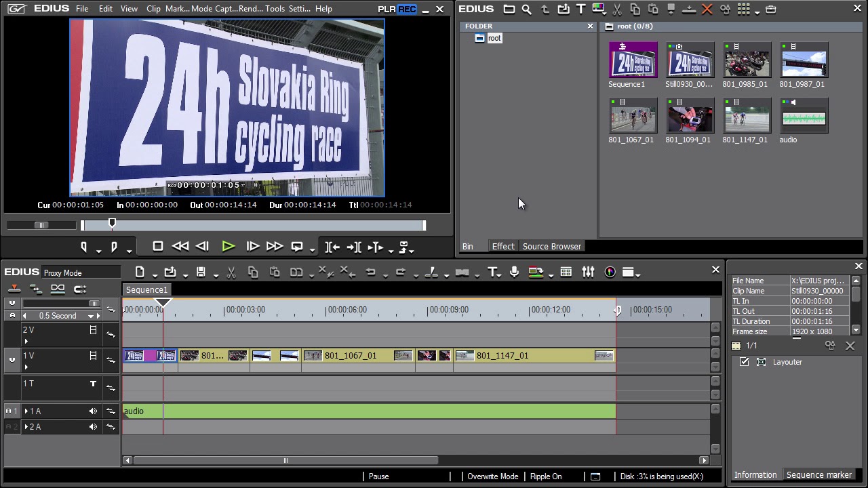Viewport: 868px width, 488px height.
Task: Select the Sequence1 timeline tab
Action: click(146, 290)
